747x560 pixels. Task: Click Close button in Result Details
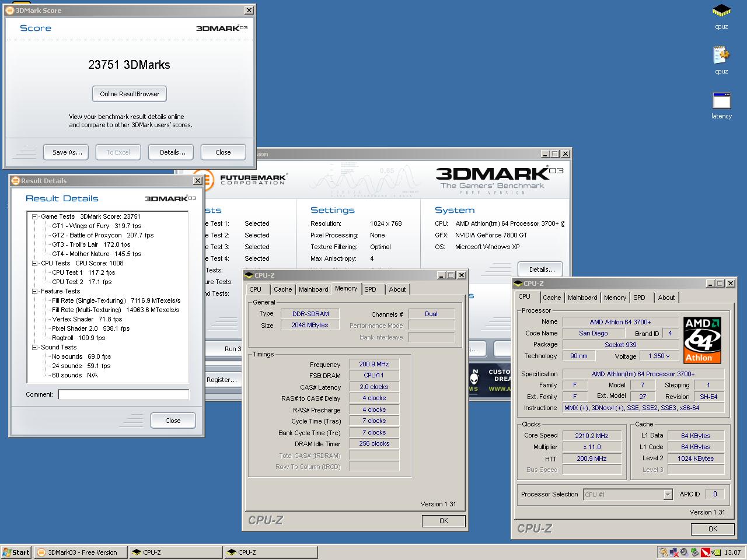click(x=173, y=421)
